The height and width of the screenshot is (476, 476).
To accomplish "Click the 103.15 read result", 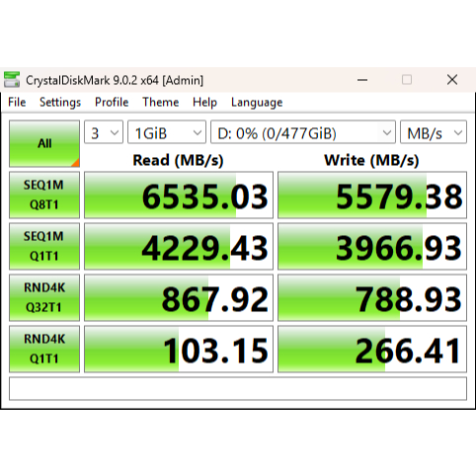I will point(179,349).
